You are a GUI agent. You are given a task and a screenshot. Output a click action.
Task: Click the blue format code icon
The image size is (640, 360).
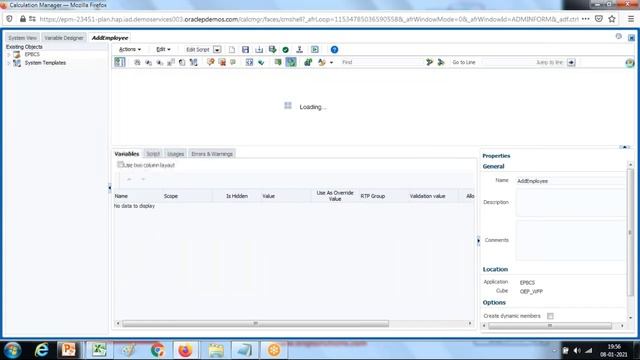pyautogui.click(x=249, y=62)
